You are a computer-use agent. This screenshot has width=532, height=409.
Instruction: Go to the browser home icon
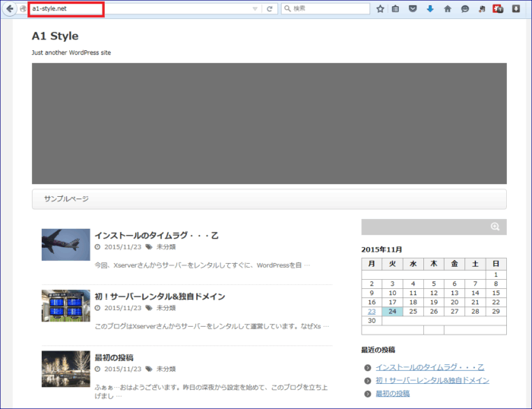(x=448, y=9)
